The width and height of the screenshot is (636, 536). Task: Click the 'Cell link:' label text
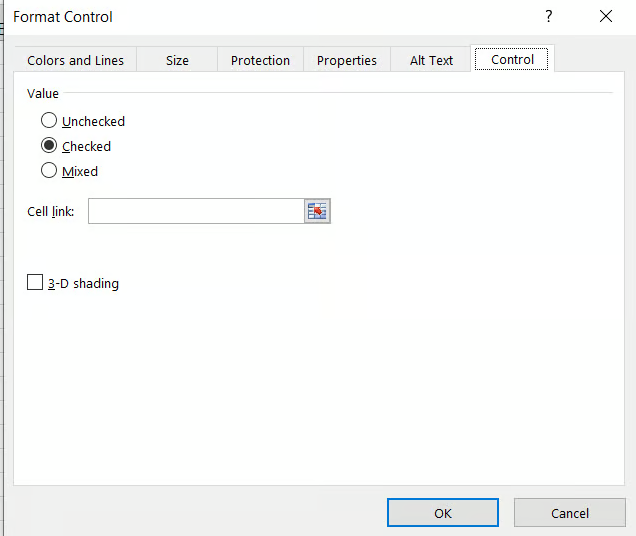point(51,212)
